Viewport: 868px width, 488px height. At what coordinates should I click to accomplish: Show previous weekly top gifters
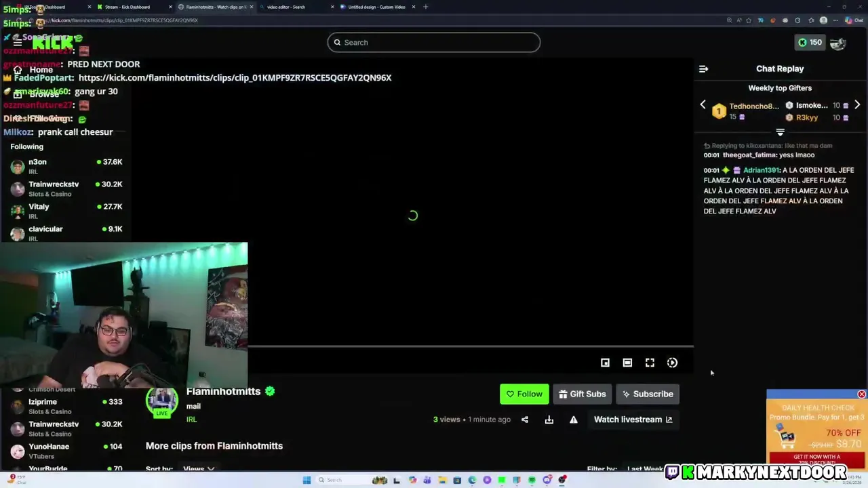point(703,105)
